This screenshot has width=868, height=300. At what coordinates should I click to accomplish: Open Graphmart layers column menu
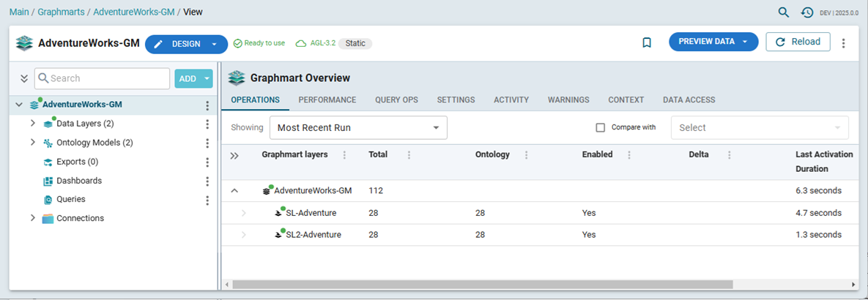point(344,155)
